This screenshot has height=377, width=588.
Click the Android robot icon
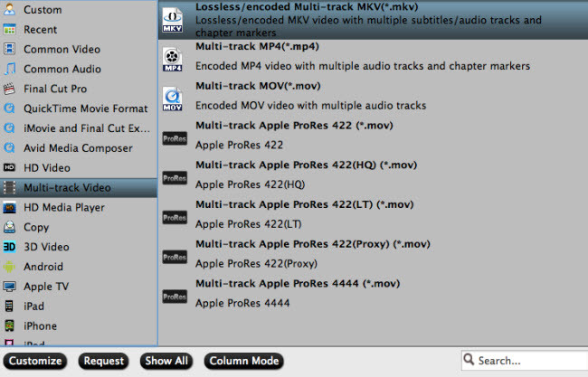(x=9, y=267)
